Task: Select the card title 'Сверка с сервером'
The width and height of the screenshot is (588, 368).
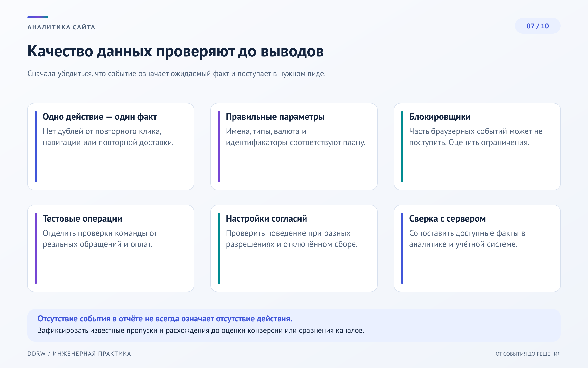Action: pos(447,219)
